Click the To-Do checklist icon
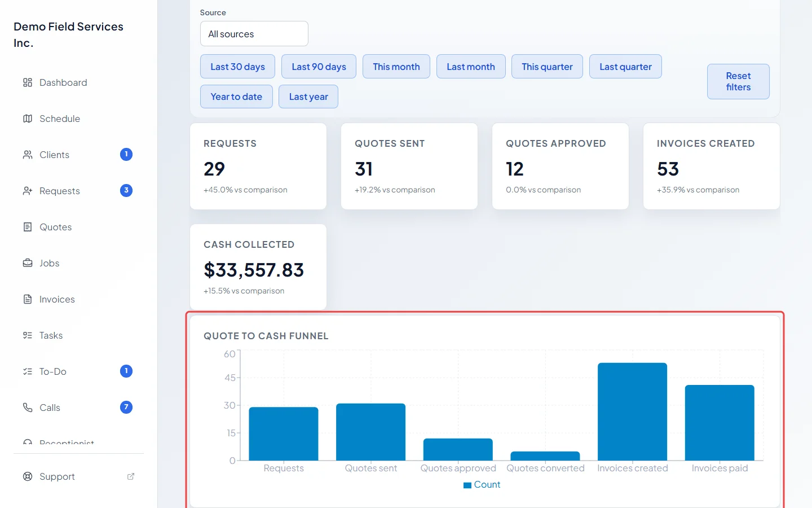This screenshot has width=812, height=508. coord(28,371)
